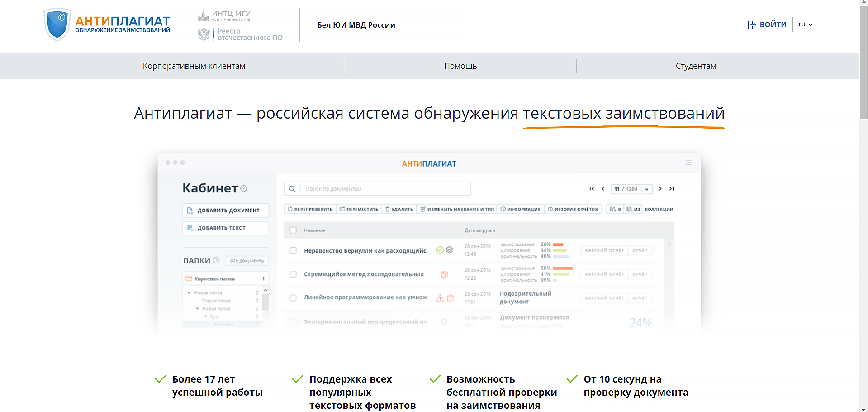Click the 41% citation green bar
The width and height of the screenshot is (868, 412).
tap(561, 274)
